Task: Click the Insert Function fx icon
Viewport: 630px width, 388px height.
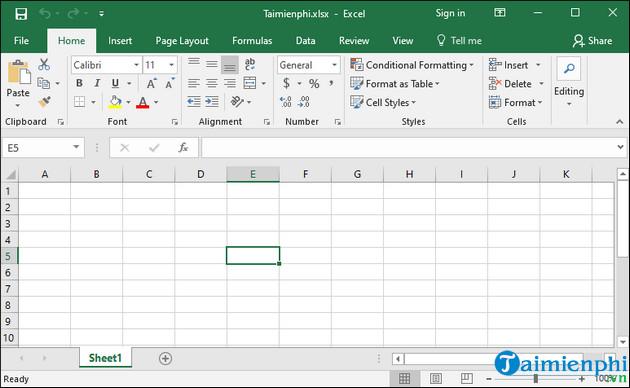Action: coord(183,148)
